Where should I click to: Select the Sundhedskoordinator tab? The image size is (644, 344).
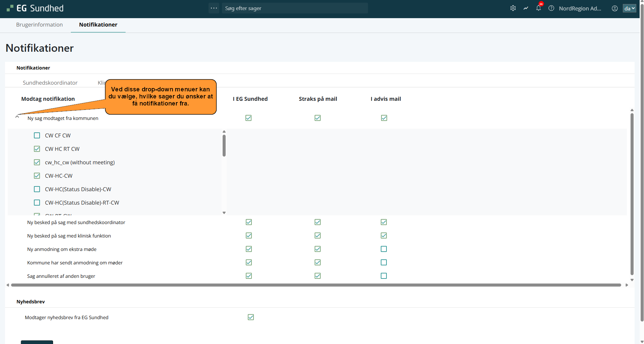point(50,83)
